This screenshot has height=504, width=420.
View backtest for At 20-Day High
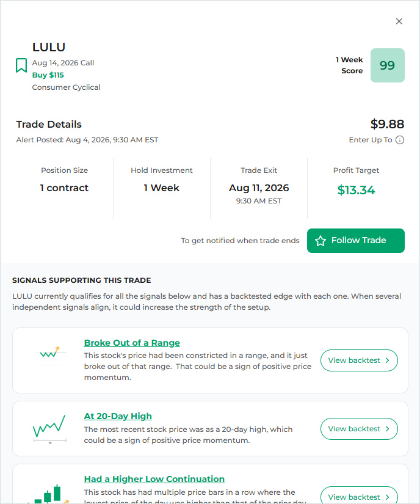pyautogui.click(x=359, y=429)
